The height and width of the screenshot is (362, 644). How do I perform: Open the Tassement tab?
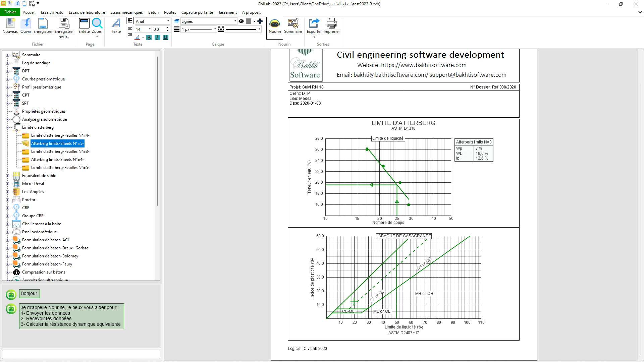tap(227, 12)
